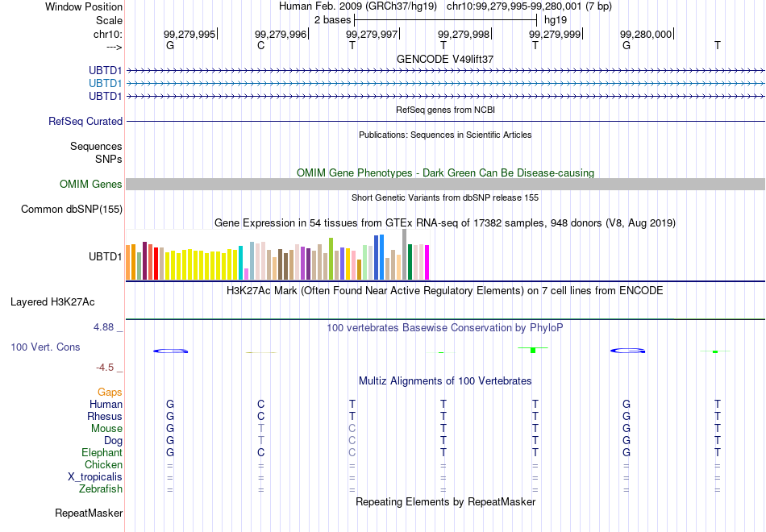766x532 pixels.
Task: Click the light-blue UBTD1 transcript line
Action: coord(446,84)
